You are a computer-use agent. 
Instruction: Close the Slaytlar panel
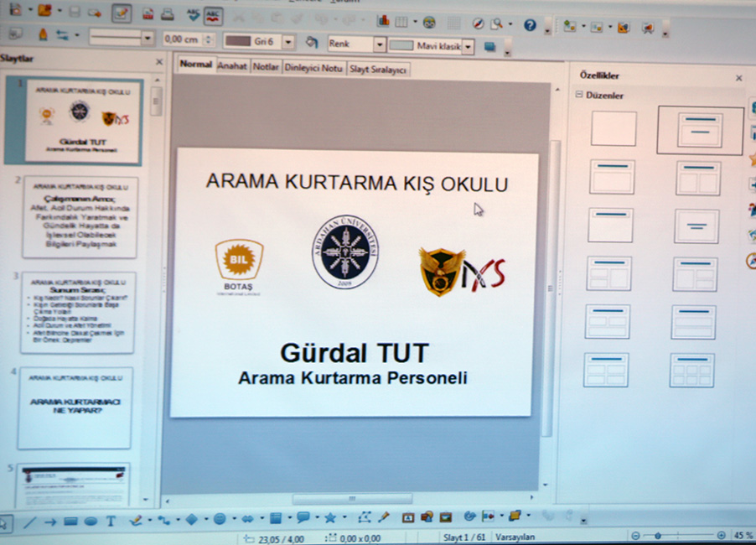[159, 62]
